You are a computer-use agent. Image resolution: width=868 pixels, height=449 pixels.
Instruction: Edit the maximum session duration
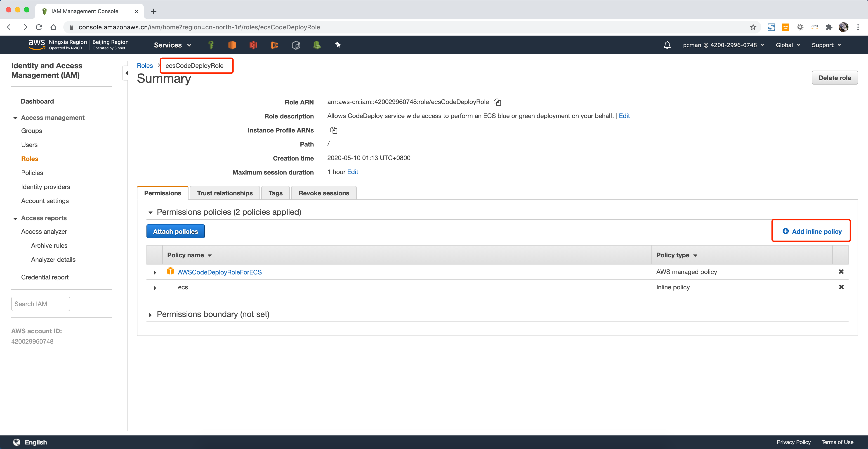click(352, 172)
